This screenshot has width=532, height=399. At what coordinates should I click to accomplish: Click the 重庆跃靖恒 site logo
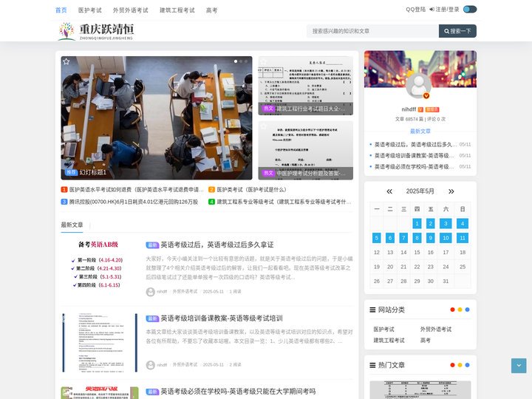click(x=95, y=31)
